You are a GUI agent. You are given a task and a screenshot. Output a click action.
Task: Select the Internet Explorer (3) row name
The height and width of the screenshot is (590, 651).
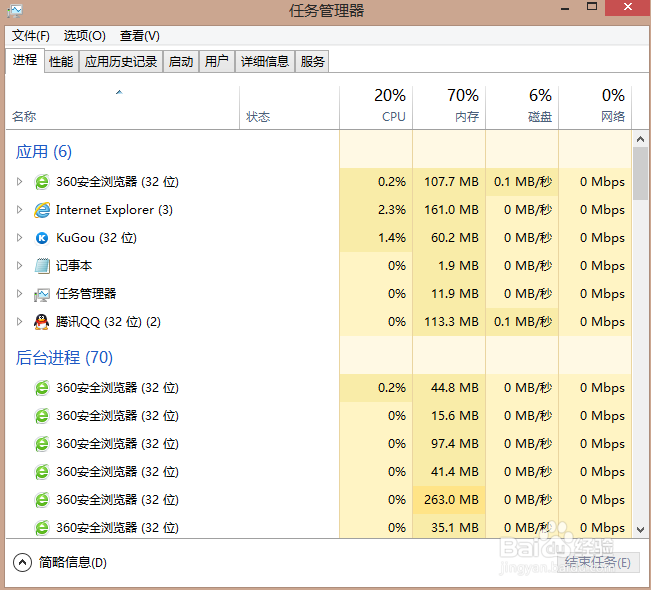pos(114,210)
